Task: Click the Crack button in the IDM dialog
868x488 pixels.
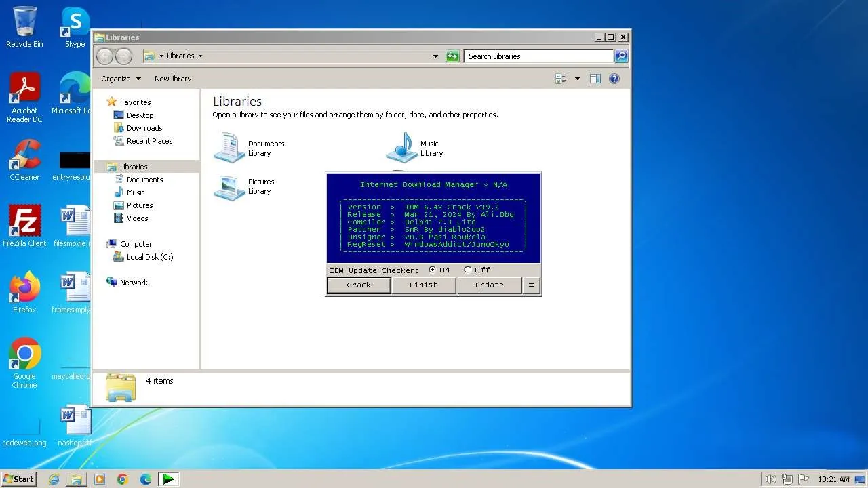Action: (x=359, y=285)
